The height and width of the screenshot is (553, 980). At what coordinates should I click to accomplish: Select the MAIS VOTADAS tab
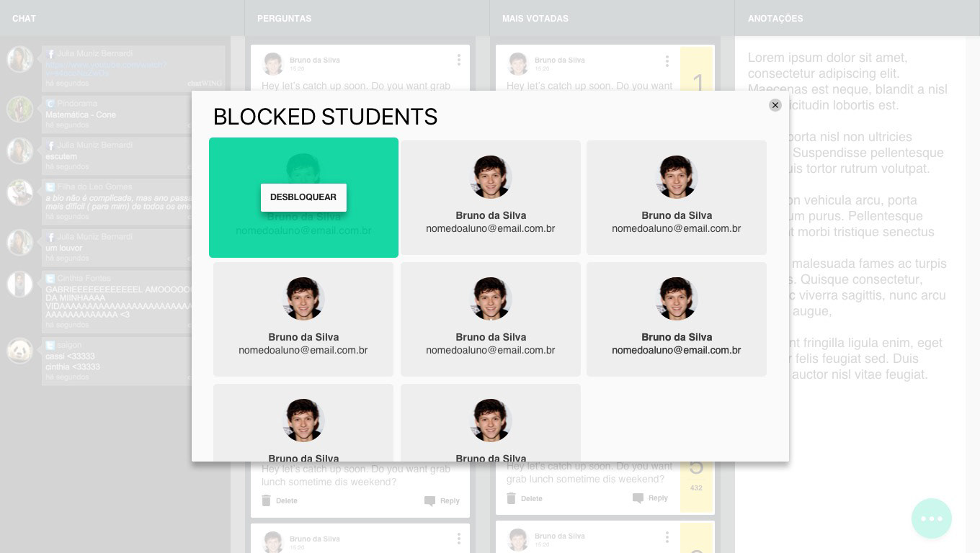coord(535,18)
